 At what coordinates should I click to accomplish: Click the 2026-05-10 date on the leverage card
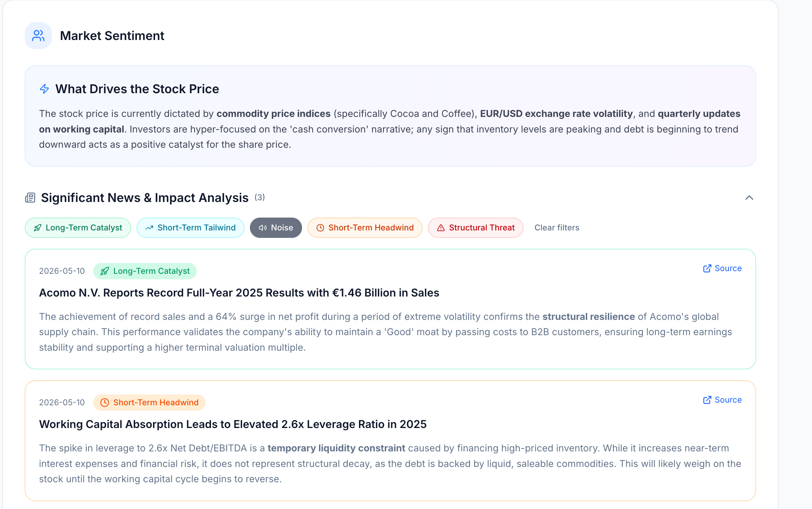(62, 403)
